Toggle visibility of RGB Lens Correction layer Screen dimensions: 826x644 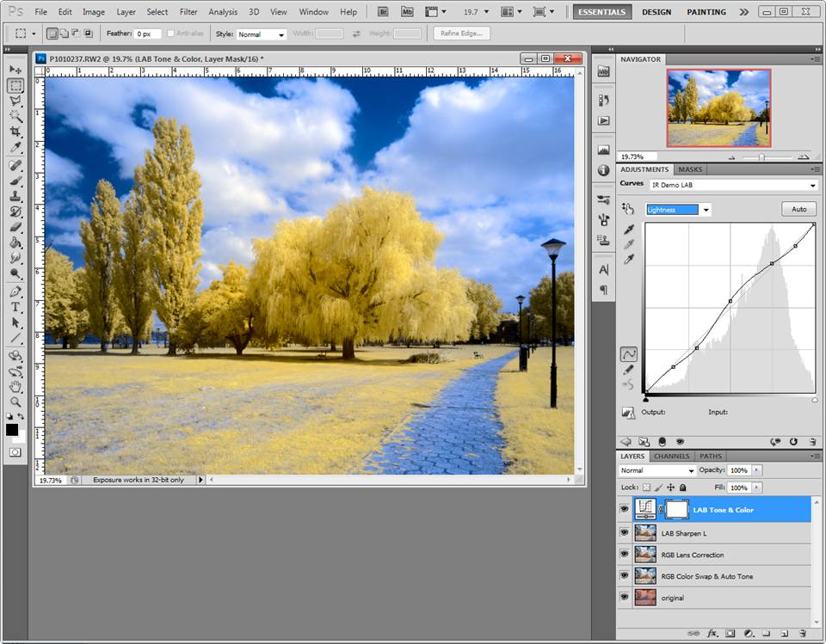pyautogui.click(x=625, y=554)
